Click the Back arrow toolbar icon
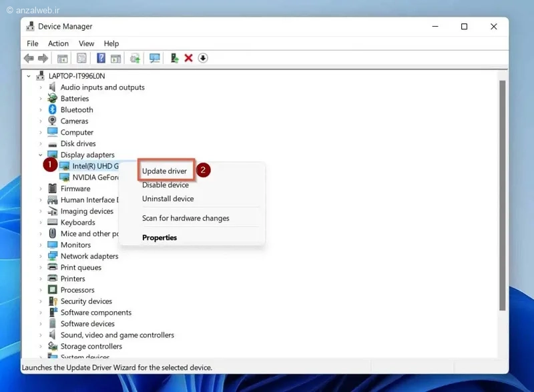This screenshot has height=392, width=534. [29, 58]
